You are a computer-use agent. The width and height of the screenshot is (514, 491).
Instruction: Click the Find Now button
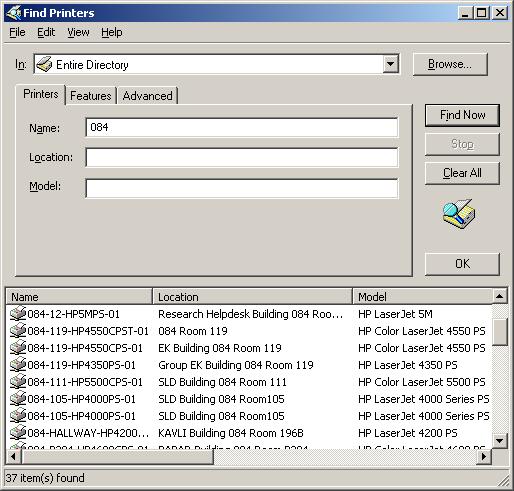(462, 115)
